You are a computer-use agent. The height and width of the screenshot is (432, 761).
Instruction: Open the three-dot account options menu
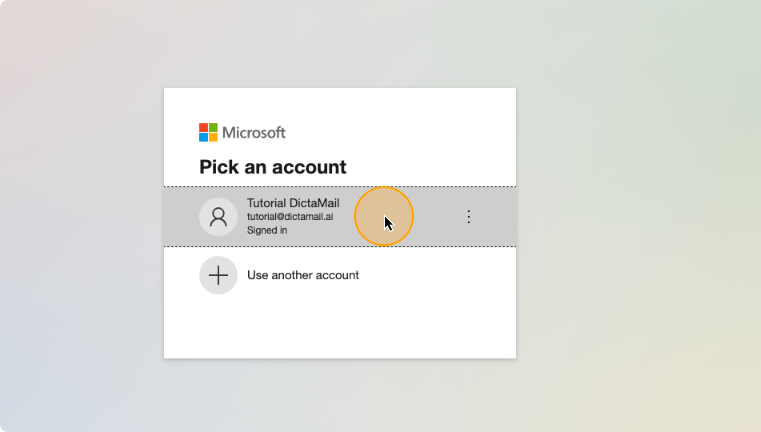[468, 216]
